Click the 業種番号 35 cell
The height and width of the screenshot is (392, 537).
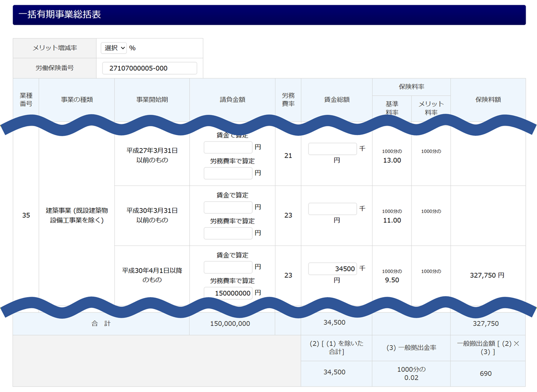[26, 215]
